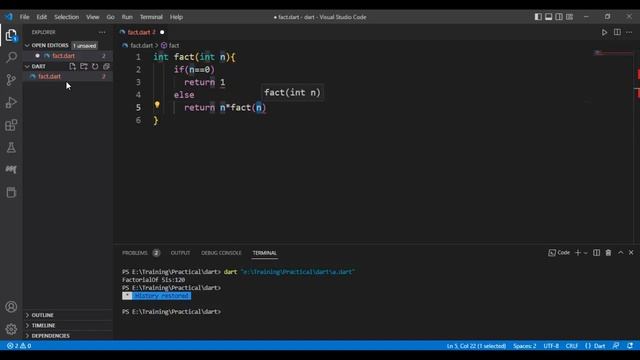The image size is (640, 360).
Task: Open Explorer more actions ellipsis
Action: tap(102, 32)
